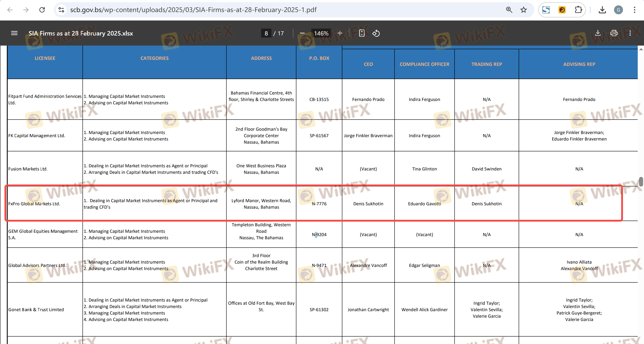Open the Chrome three-dot menu

pyautogui.click(x=635, y=10)
